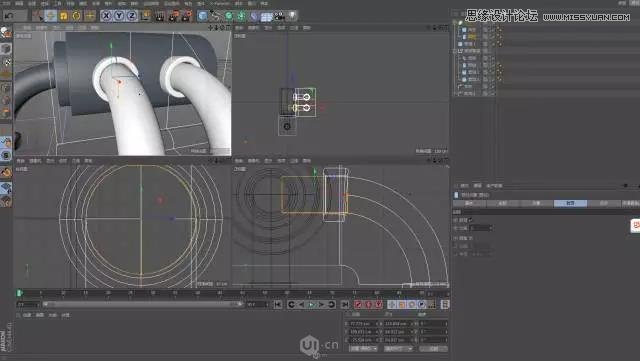Select the third tab in attribute manager
The height and width of the screenshot is (361, 640).
tap(536, 203)
